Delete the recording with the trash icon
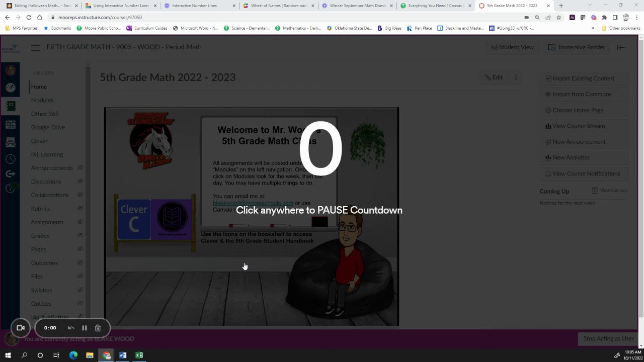Image resolution: width=644 pixels, height=362 pixels. [98, 328]
